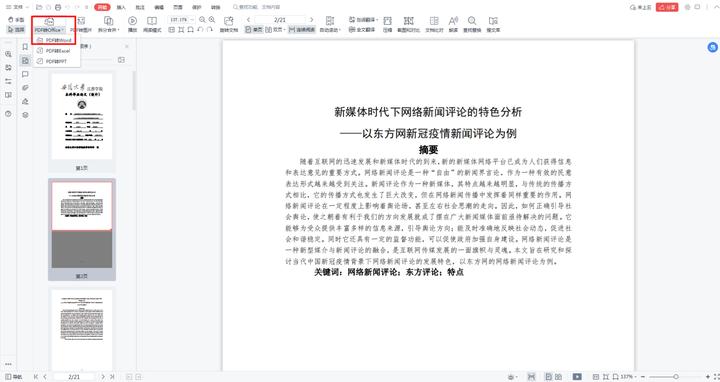
Task: Click the open folder icon in quick access
Action: click(39, 7)
